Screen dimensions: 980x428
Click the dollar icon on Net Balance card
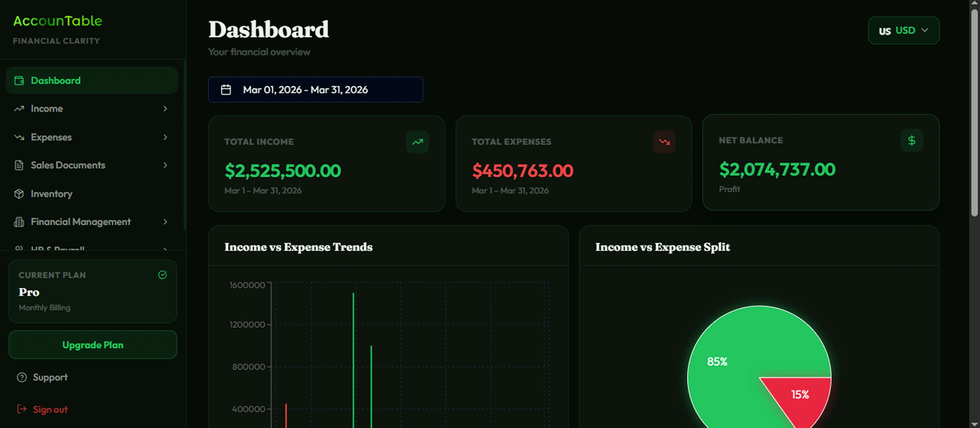(912, 140)
